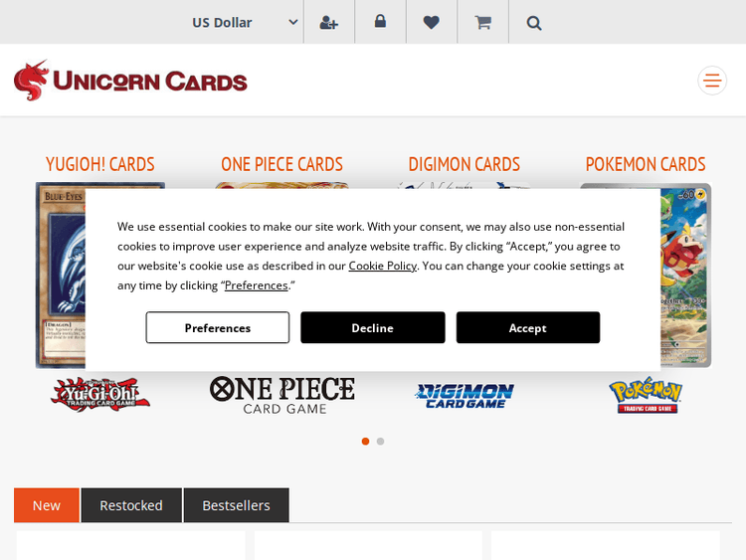This screenshot has height=560, width=746.
Task: Accept the cookies
Action: pyautogui.click(x=528, y=327)
